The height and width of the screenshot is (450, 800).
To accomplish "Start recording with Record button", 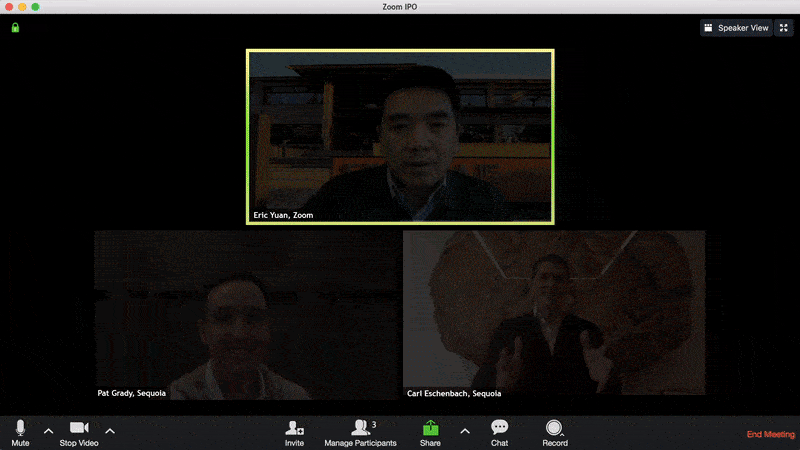I will [x=555, y=433].
